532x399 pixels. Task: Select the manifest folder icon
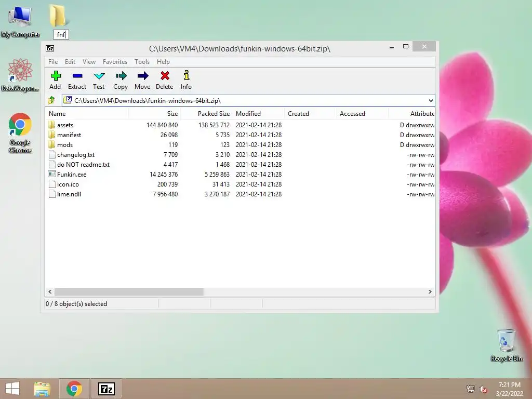tap(51, 135)
